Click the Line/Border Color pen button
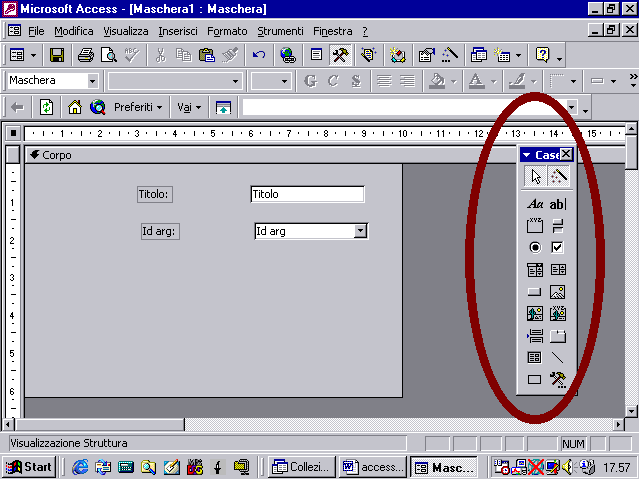639x479 pixels. pos(517,81)
